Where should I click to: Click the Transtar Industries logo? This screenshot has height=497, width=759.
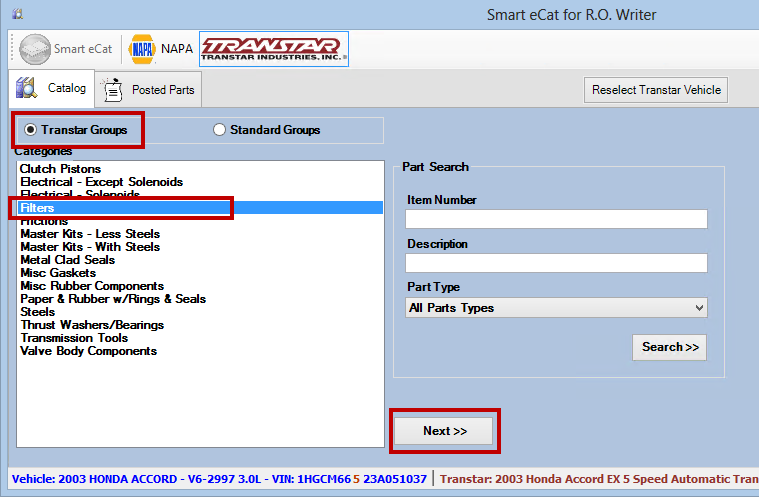[273, 48]
